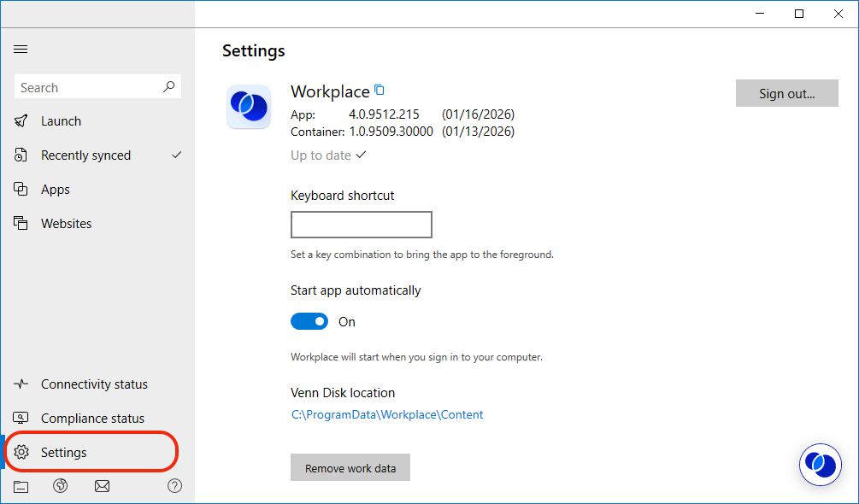Collapse the hamburger navigation menu

[x=21, y=50]
